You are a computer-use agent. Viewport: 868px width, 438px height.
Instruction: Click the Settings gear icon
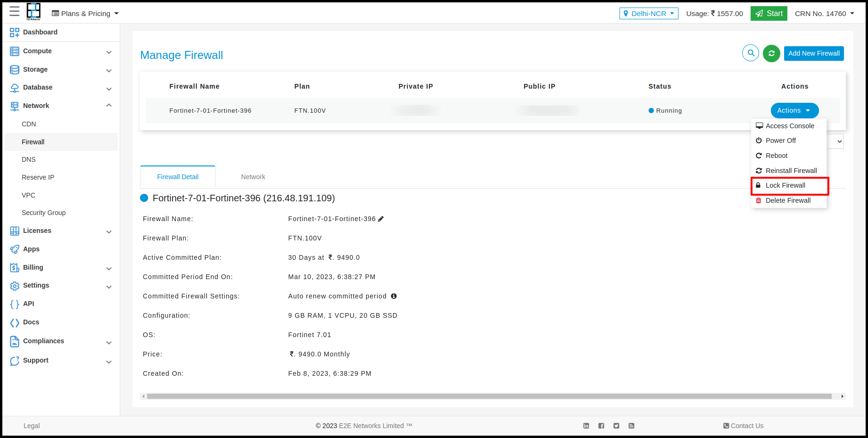15,286
